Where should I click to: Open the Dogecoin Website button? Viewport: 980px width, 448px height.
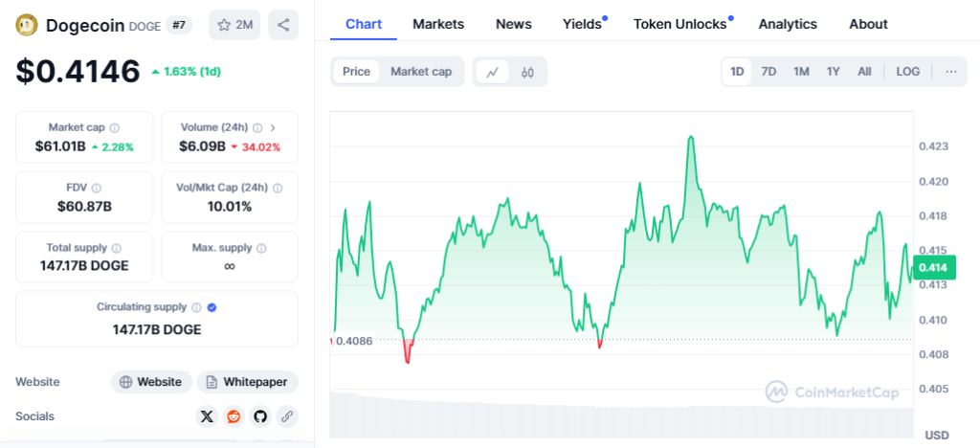click(152, 382)
